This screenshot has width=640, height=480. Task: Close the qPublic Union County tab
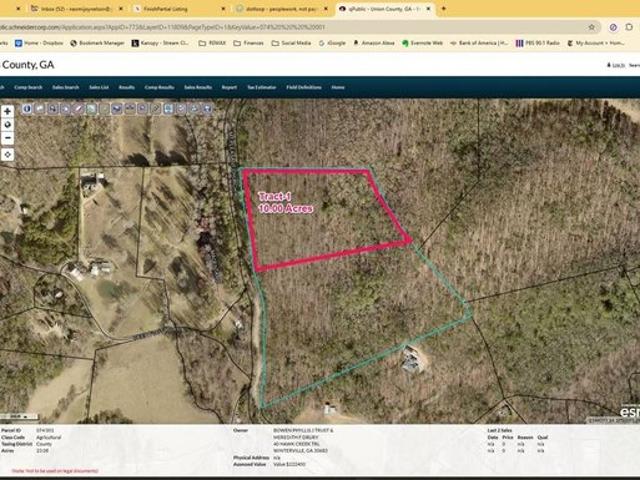428,9
